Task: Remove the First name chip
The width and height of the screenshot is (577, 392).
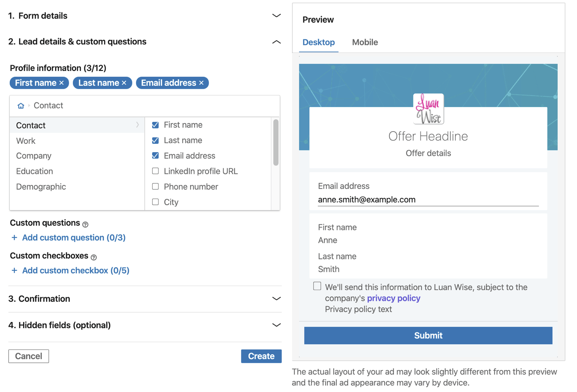Action: pyautogui.click(x=62, y=83)
